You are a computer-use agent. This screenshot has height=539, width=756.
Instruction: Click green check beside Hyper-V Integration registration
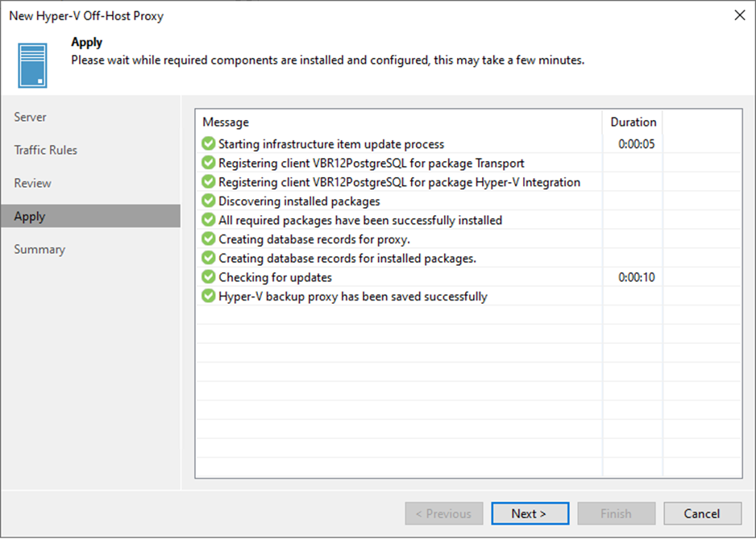[208, 182]
